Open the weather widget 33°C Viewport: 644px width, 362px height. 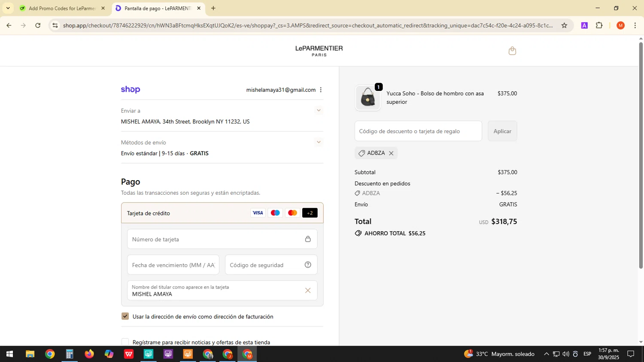(x=499, y=354)
